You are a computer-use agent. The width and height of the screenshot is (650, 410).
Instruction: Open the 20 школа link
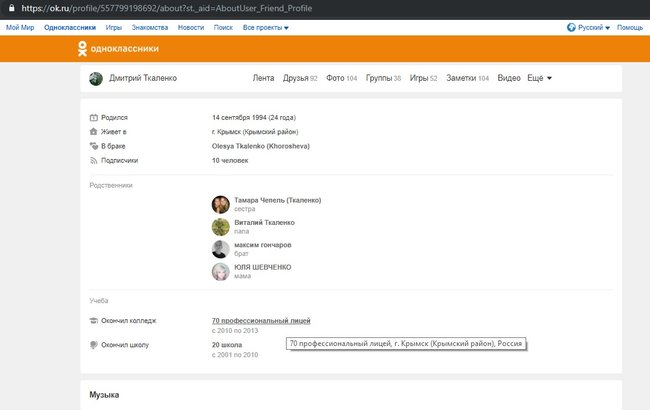pyautogui.click(x=227, y=344)
